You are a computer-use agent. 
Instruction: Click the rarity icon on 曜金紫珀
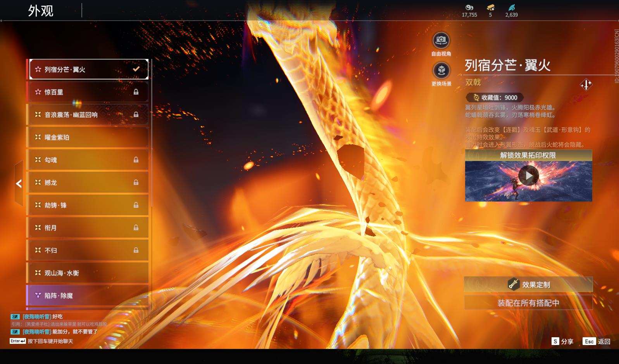click(38, 137)
